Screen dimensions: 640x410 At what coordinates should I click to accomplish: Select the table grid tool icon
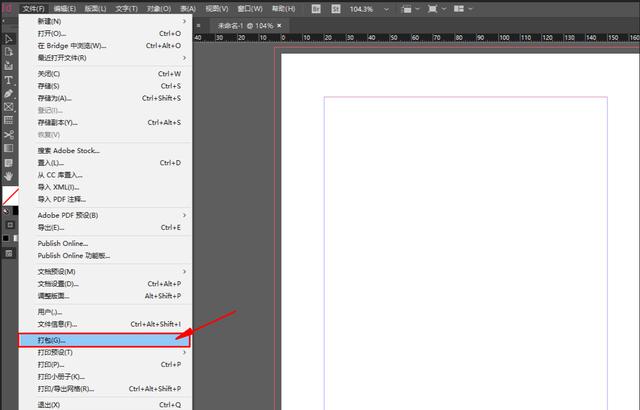point(9,120)
